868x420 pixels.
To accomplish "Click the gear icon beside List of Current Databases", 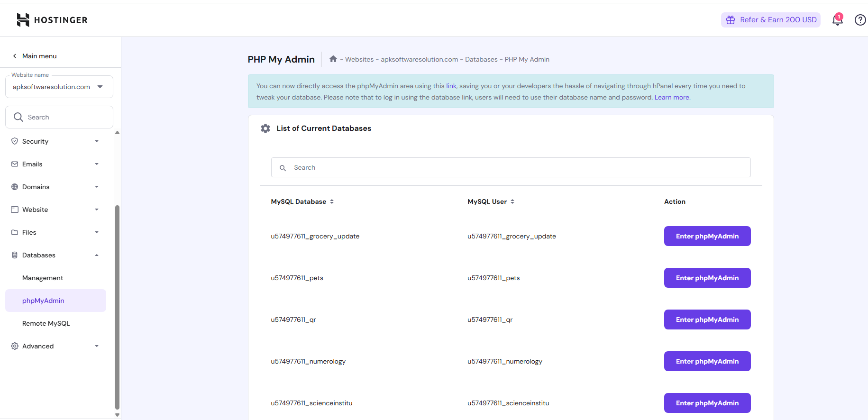I will (265, 128).
